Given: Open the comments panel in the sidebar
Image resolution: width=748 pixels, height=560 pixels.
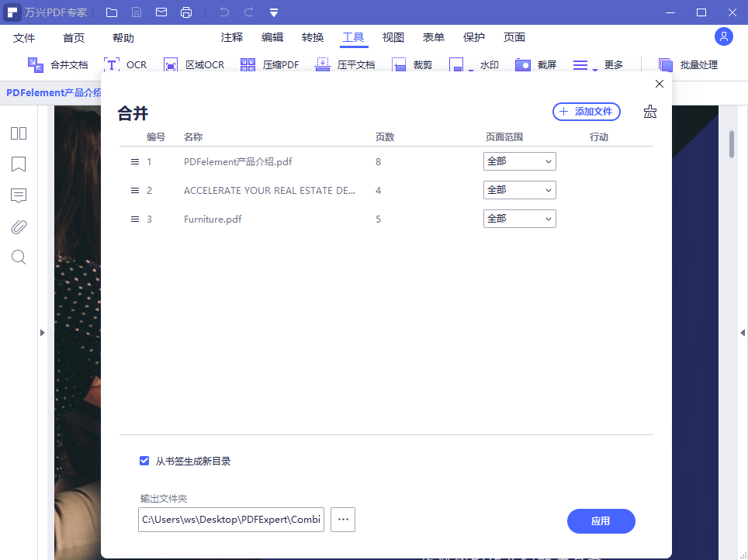Looking at the screenshot, I should (18, 195).
